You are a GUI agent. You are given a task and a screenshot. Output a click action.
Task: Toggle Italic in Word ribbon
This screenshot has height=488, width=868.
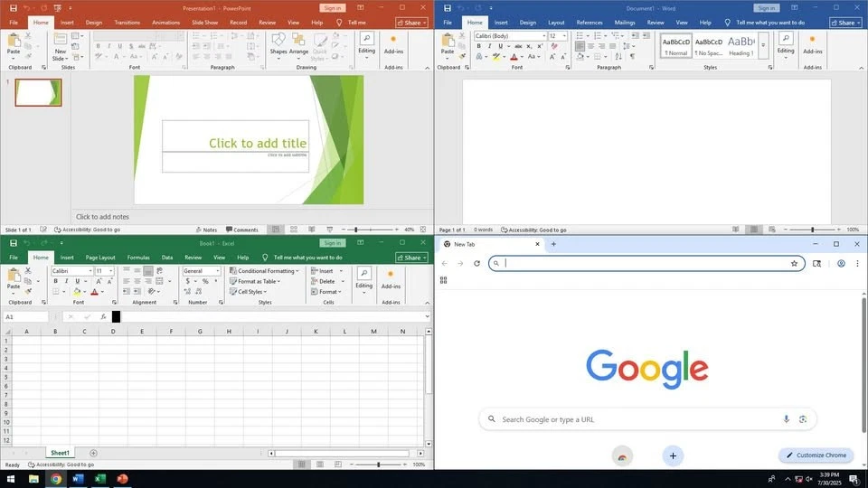pos(489,46)
